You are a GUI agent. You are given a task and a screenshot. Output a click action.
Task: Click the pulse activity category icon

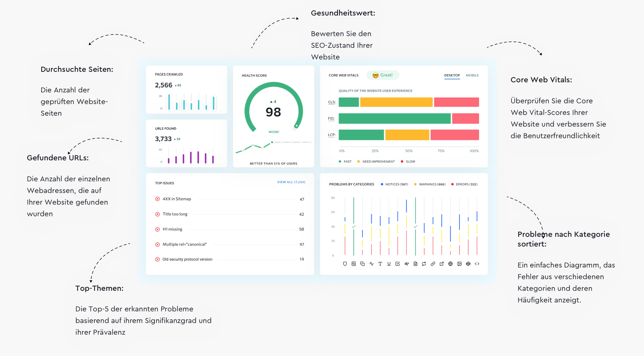coord(371,264)
